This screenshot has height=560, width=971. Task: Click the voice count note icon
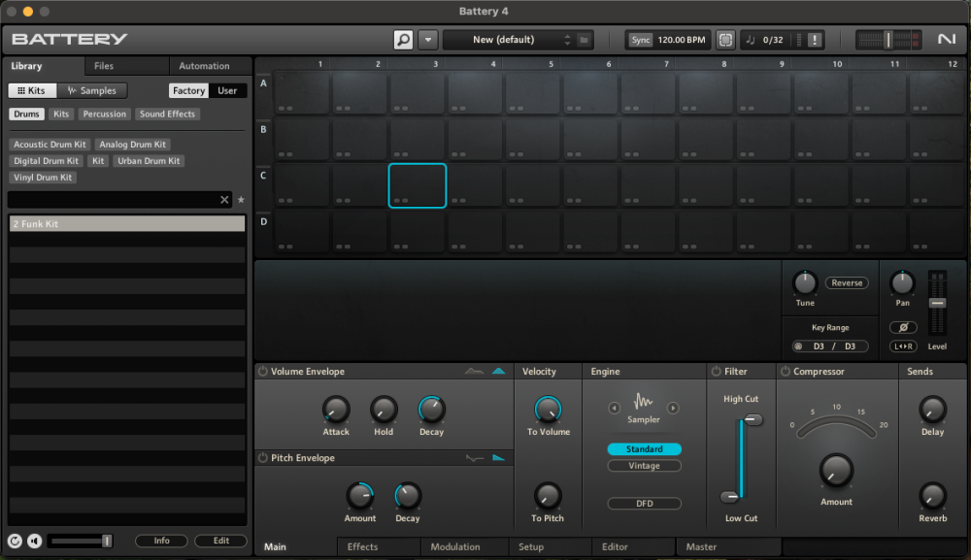pyautogui.click(x=751, y=40)
